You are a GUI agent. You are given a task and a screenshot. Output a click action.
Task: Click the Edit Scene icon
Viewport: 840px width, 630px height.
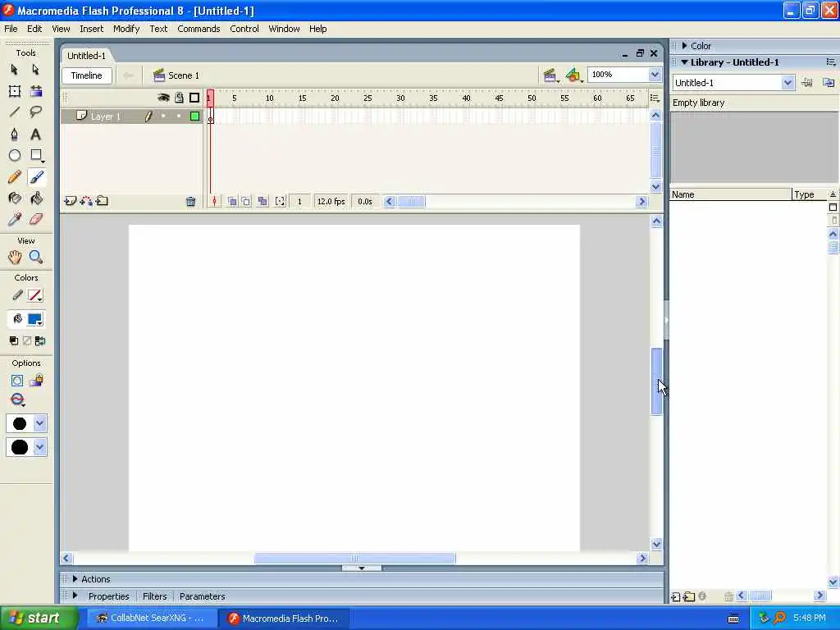[x=550, y=75]
